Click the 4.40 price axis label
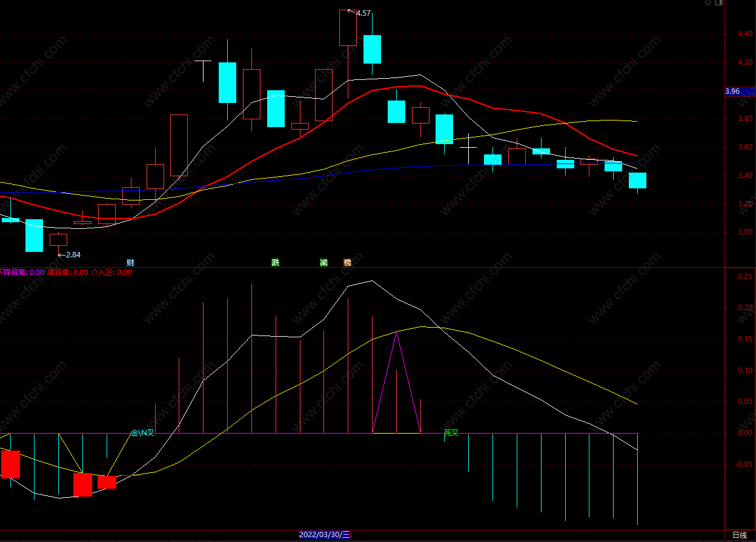The width and height of the screenshot is (756, 542). [x=744, y=35]
